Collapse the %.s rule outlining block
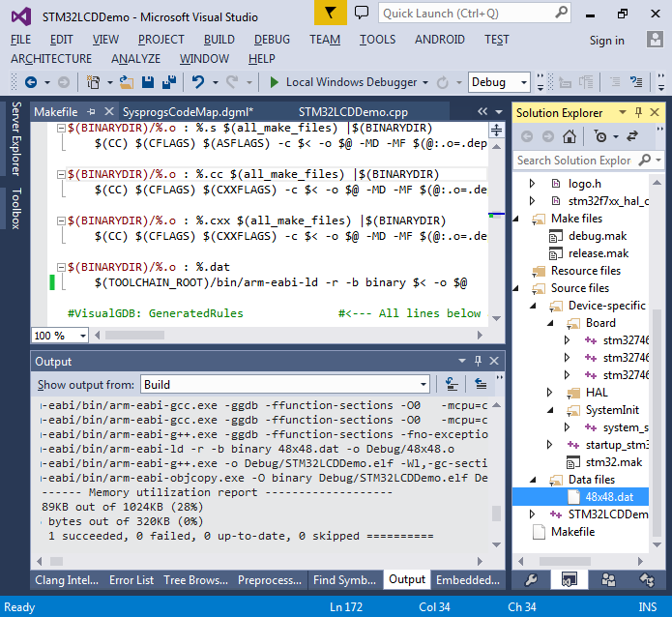Screen dimensions: 672x617 click(61, 128)
